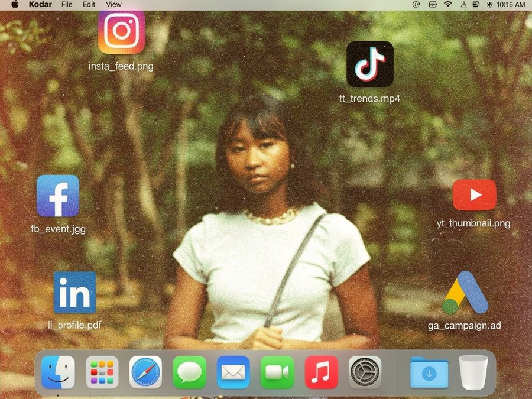Image resolution: width=532 pixels, height=399 pixels.
Task: Open the Google Ads ga_campaign.ad icon
Action: pyautogui.click(x=465, y=292)
